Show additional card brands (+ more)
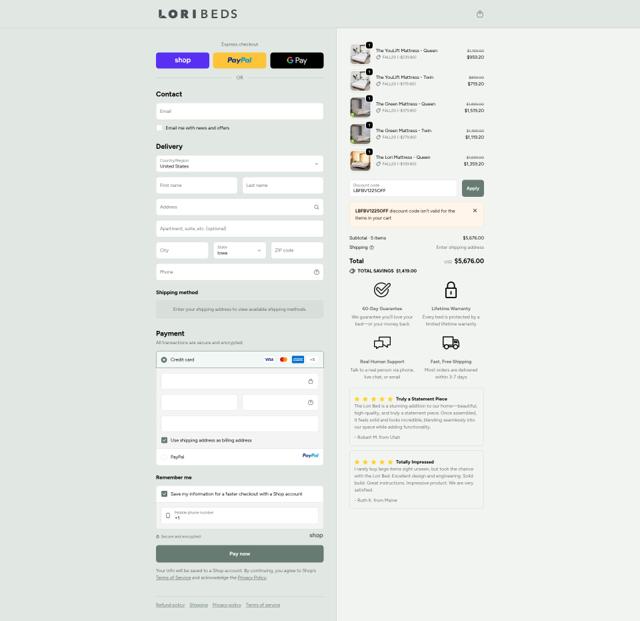This screenshot has width=640, height=621. tap(312, 360)
